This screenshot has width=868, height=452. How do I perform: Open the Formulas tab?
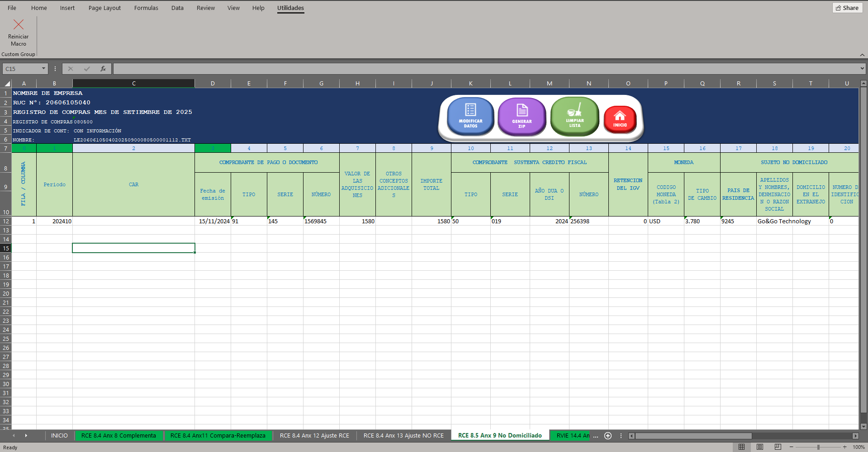point(146,8)
